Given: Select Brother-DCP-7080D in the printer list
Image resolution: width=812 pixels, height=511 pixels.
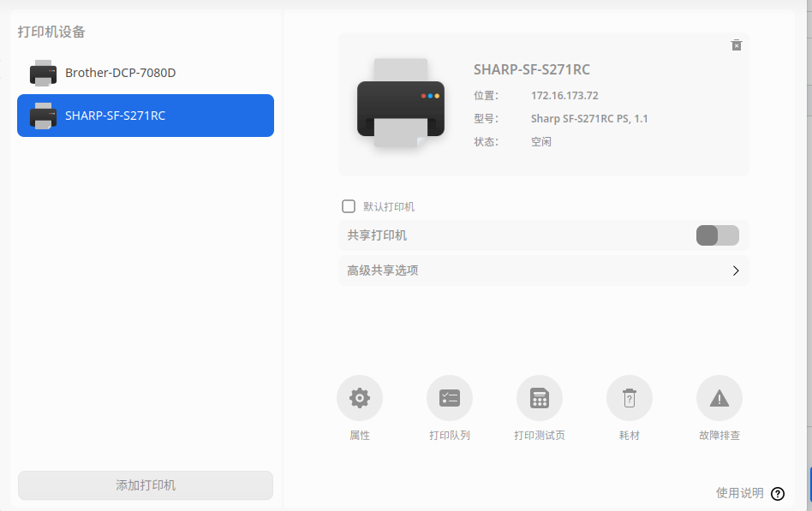Looking at the screenshot, I should click(x=146, y=73).
